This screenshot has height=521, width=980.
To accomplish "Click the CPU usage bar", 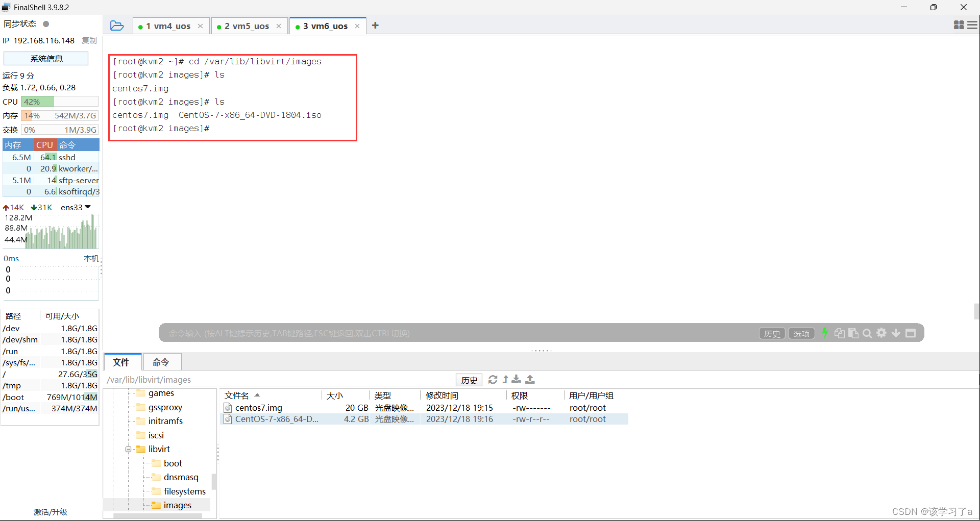I will click(60, 102).
